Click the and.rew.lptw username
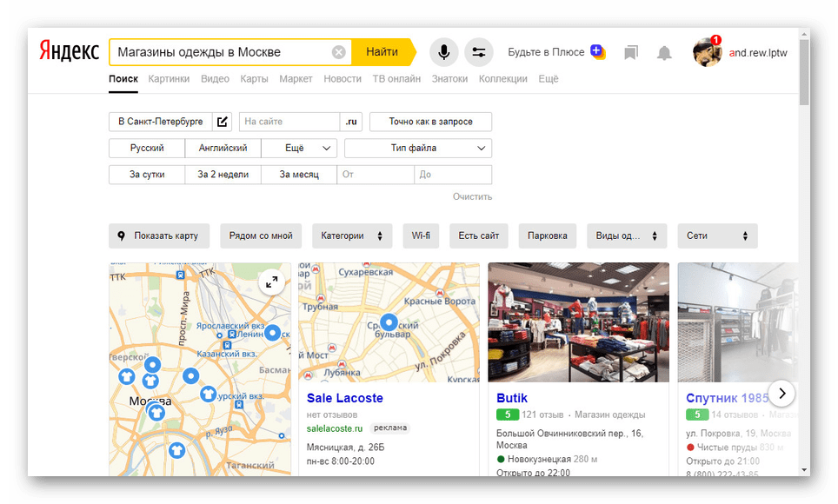Viewport: 838px width, 504px height. tap(758, 52)
